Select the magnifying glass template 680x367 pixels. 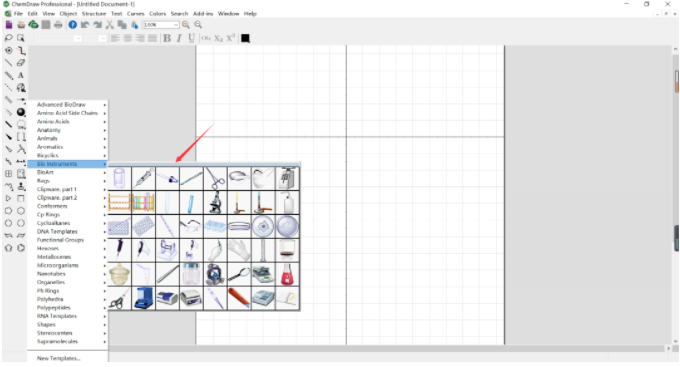tap(239, 274)
